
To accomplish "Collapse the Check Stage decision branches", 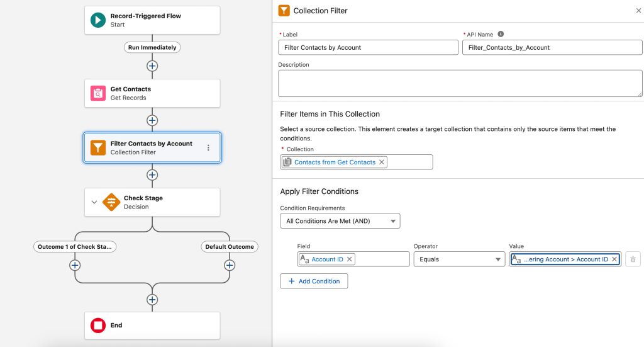I will pyautogui.click(x=94, y=202).
